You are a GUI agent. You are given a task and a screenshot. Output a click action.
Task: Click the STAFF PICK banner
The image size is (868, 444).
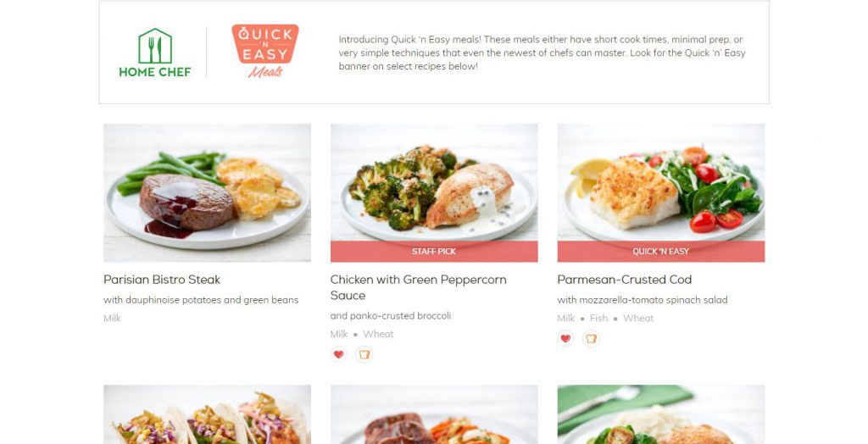coord(434,252)
